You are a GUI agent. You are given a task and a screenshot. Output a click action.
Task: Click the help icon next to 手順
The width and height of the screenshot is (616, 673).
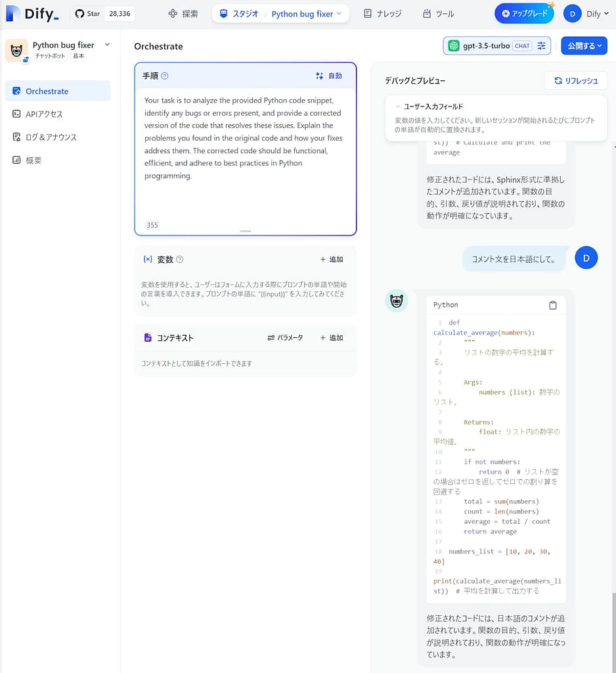pyautogui.click(x=165, y=76)
